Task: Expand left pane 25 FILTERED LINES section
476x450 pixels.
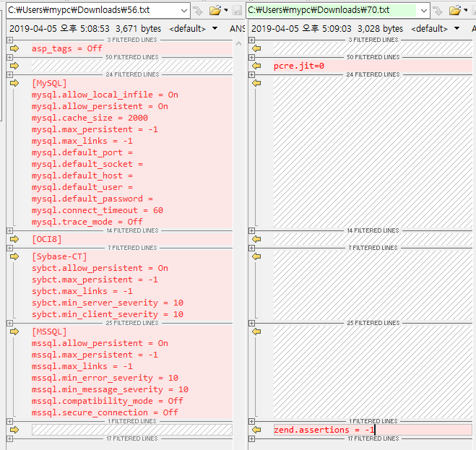Action: click(9, 323)
